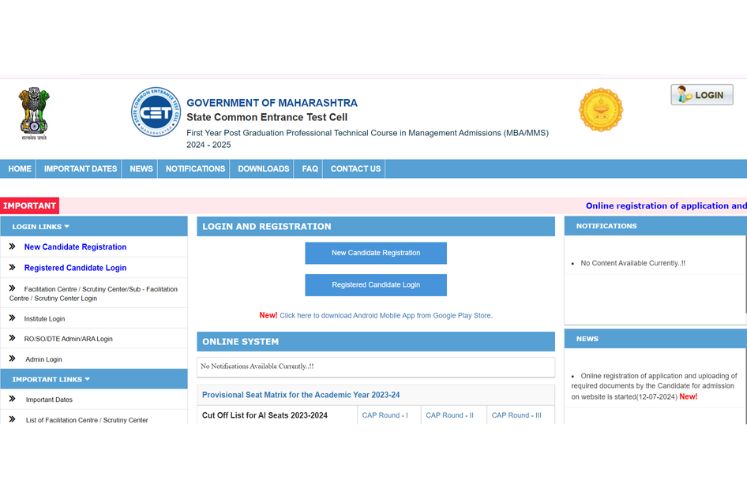747x504 pixels.
Task: Open the DOWNLOADS menu item
Action: [263, 169]
